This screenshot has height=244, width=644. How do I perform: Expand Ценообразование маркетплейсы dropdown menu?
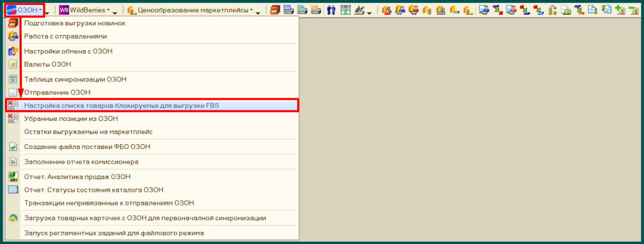point(190,10)
